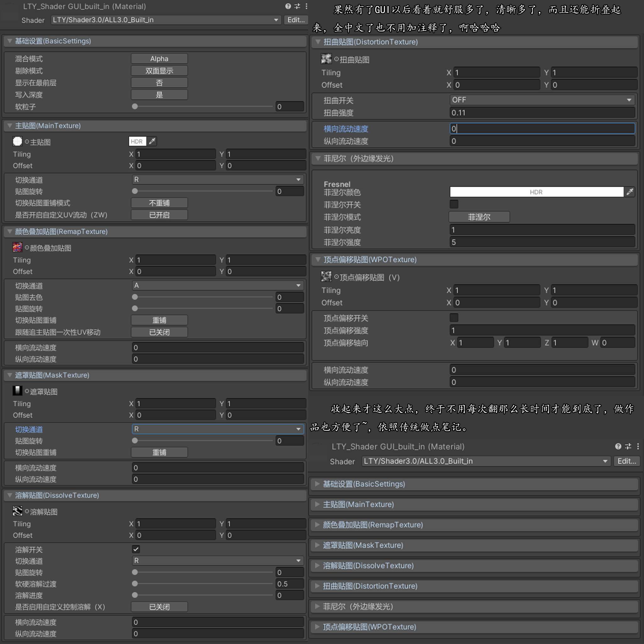Screen dimensions: 644x644
Task: Select the 扭曲贴图 texture thumbnail icon
Action: click(326, 59)
